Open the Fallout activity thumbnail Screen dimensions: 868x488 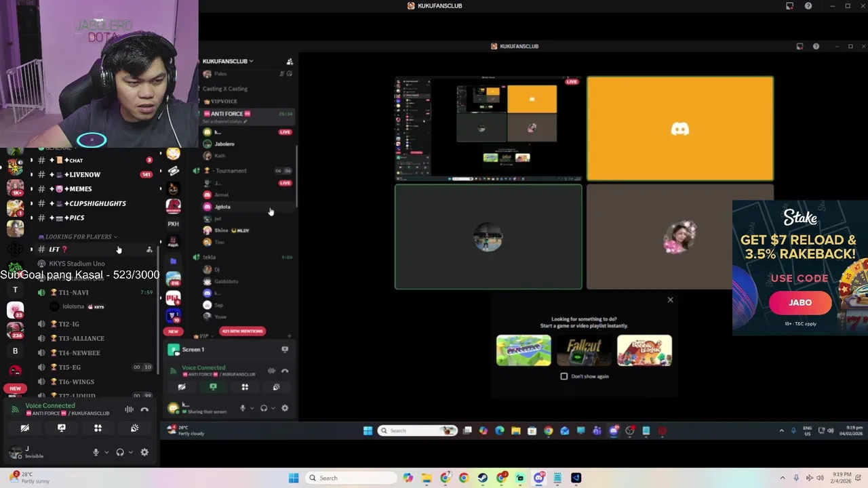click(584, 350)
